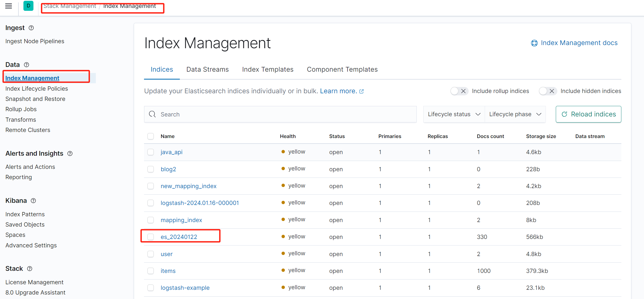Check the logstash-example row checkbox
This screenshot has width=644, height=299.
tap(151, 288)
